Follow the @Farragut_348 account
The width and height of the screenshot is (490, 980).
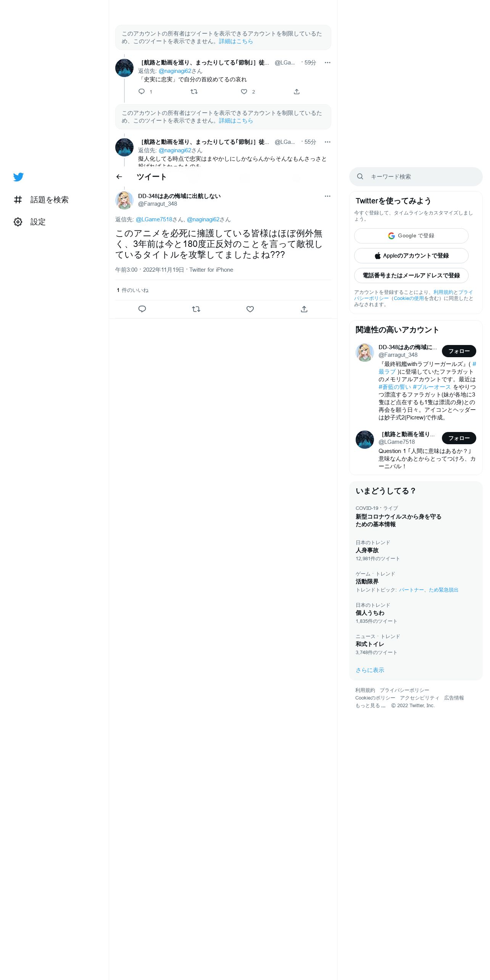coord(459,351)
